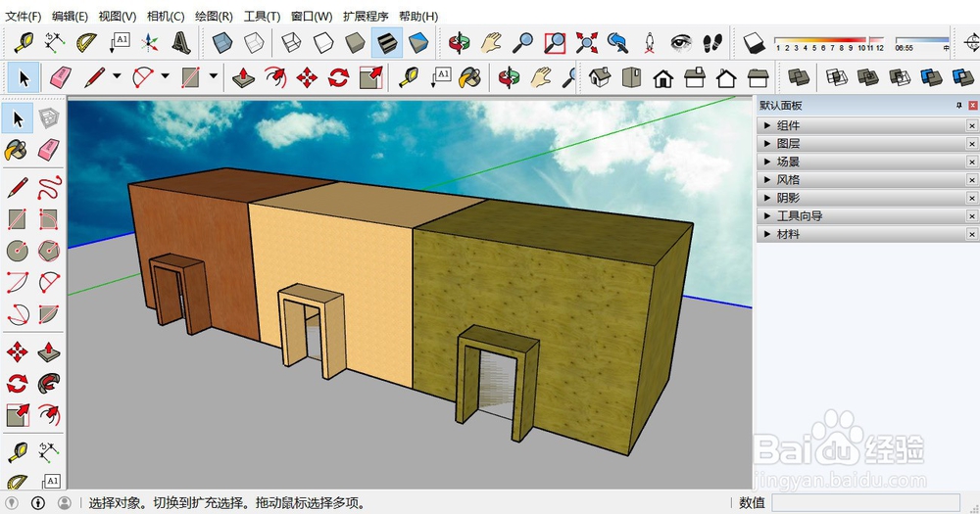980x514 pixels.
Task: Expand the 阴影 panel
Action: [862, 198]
